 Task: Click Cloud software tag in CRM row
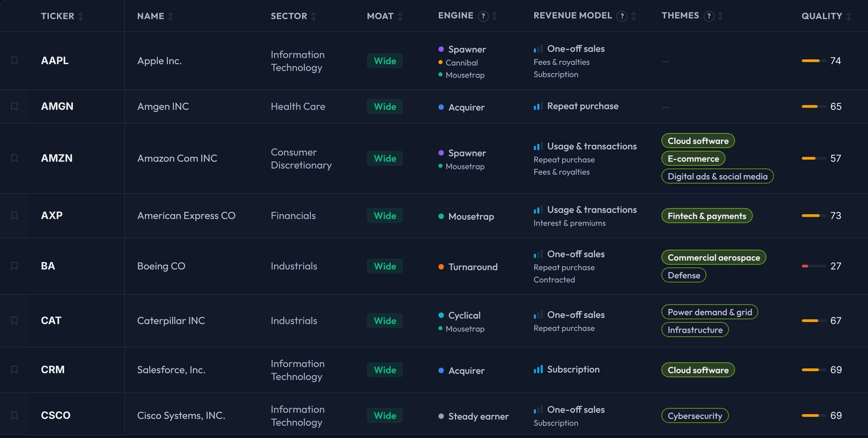(698, 370)
